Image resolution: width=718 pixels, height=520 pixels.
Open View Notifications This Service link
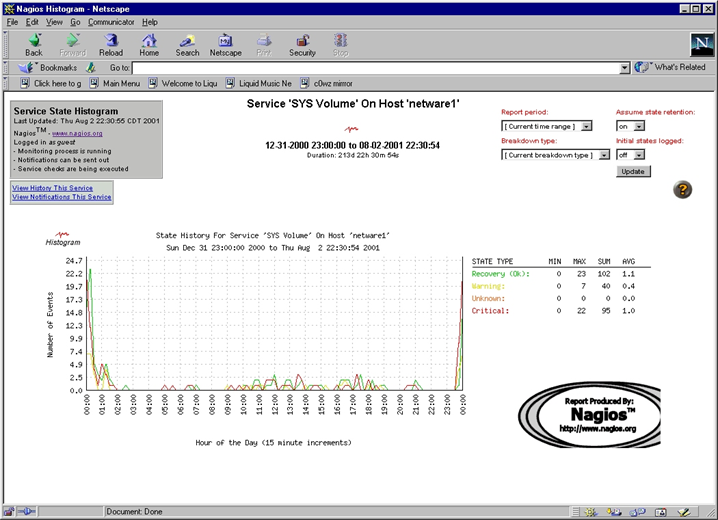62,197
